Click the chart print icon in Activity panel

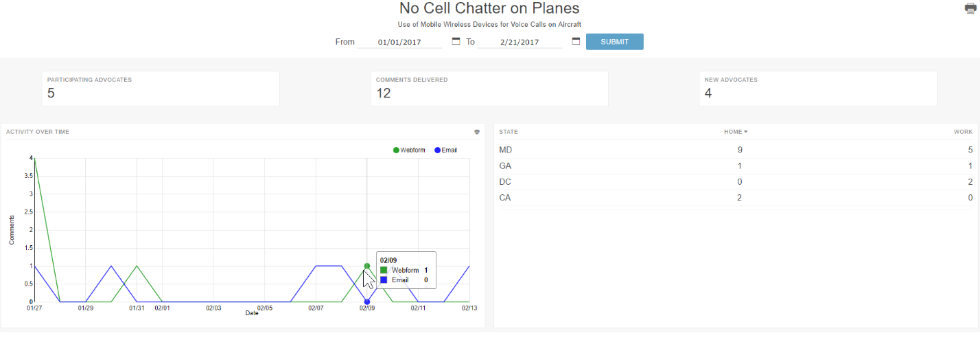click(x=477, y=132)
